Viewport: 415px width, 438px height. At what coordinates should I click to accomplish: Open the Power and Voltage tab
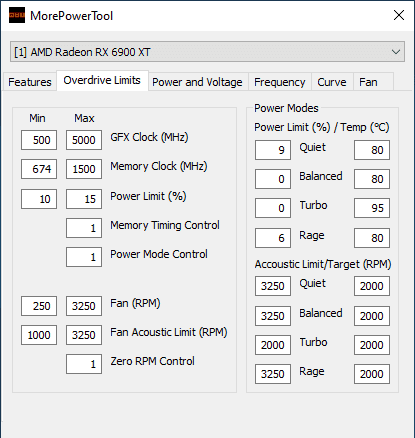pos(197,82)
